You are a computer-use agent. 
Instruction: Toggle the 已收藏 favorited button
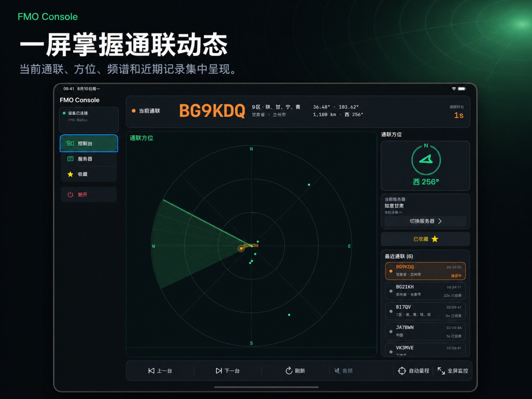pos(425,239)
